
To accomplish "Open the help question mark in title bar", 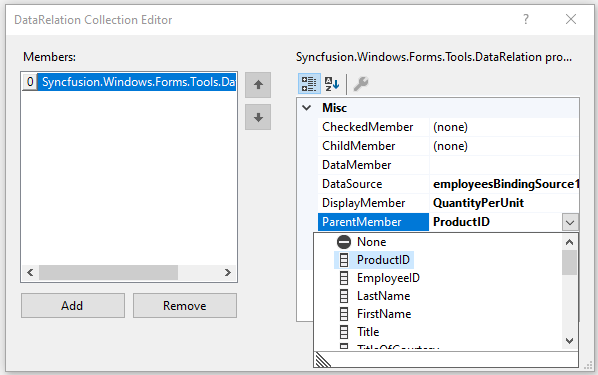I will (x=526, y=19).
